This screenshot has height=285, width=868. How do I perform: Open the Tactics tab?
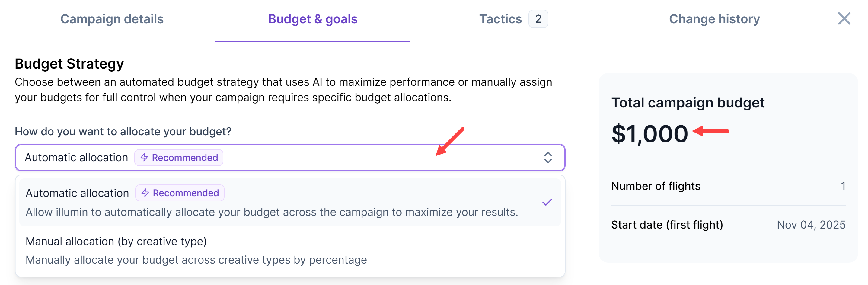(500, 19)
